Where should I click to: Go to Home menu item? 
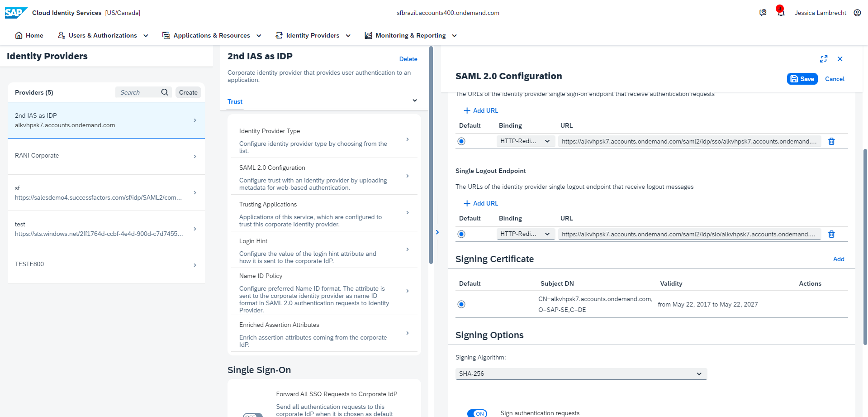[29, 35]
